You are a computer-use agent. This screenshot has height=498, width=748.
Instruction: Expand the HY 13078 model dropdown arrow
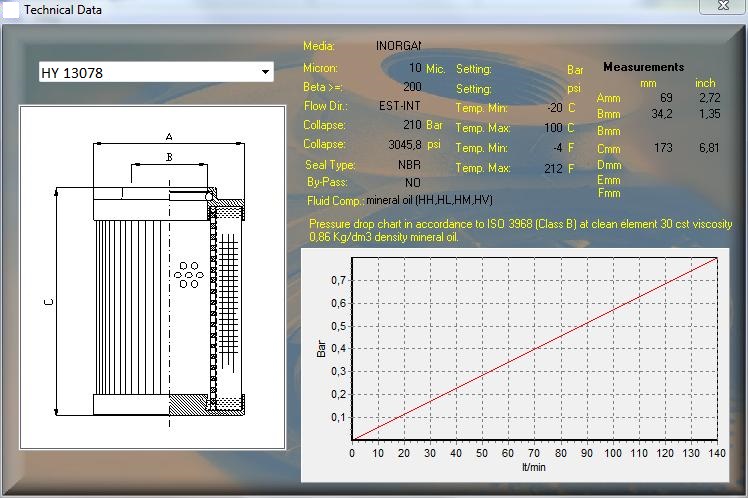265,72
